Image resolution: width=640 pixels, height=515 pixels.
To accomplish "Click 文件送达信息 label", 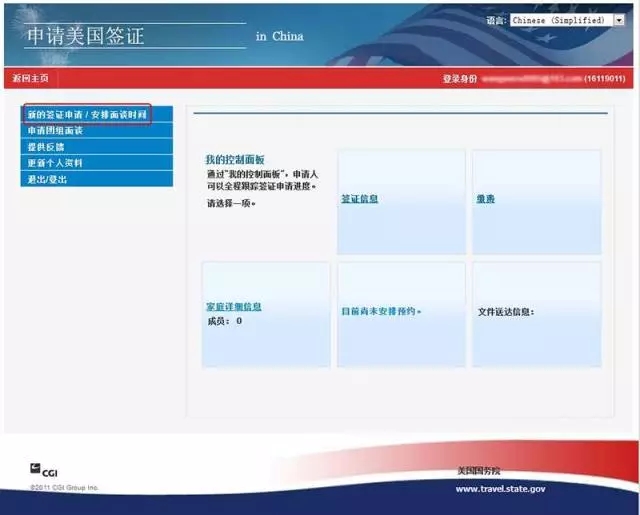I will pos(506,312).
